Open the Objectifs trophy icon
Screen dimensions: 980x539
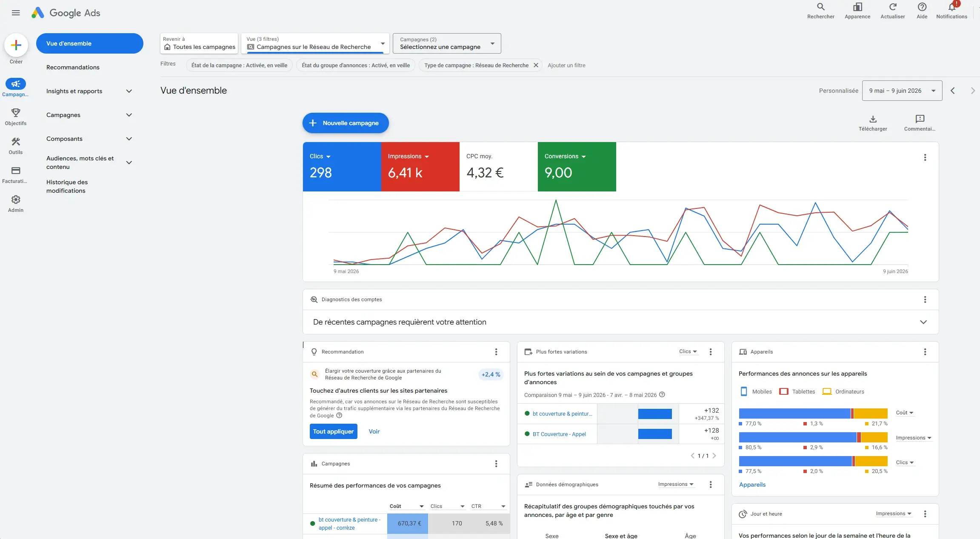pyautogui.click(x=16, y=113)
